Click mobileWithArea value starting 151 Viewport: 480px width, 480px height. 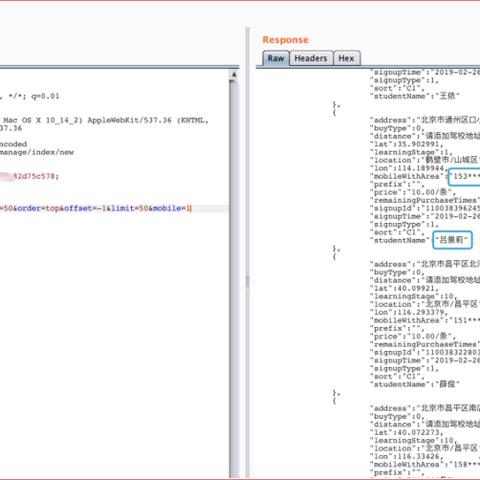[465, 320]
